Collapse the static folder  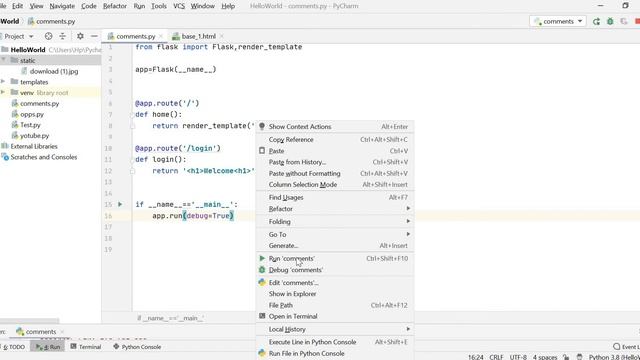pyautogui.click(x=3, y=60)
